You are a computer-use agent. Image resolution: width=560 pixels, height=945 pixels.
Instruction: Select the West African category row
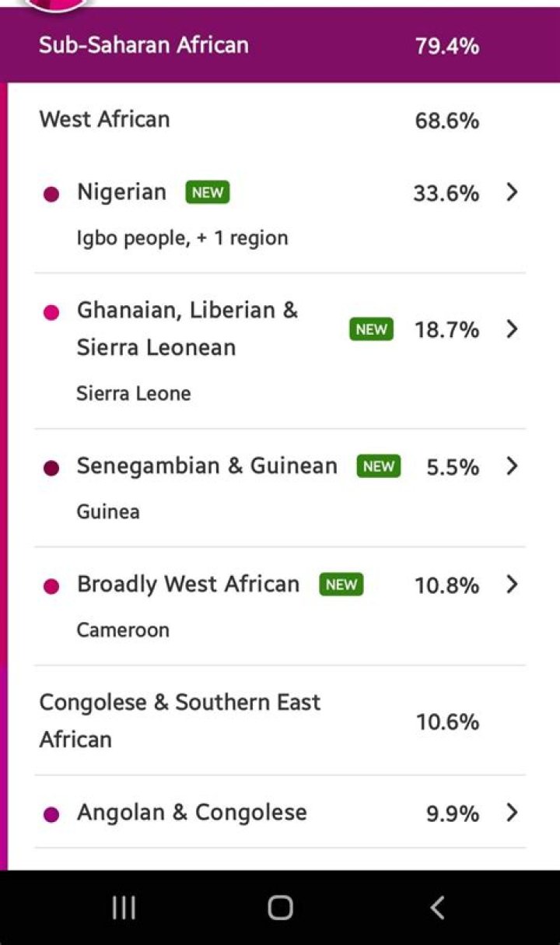(x=104, y=120)
